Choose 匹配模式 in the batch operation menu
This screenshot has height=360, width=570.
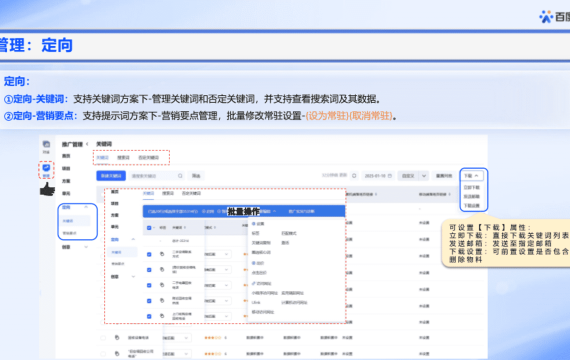289,233
